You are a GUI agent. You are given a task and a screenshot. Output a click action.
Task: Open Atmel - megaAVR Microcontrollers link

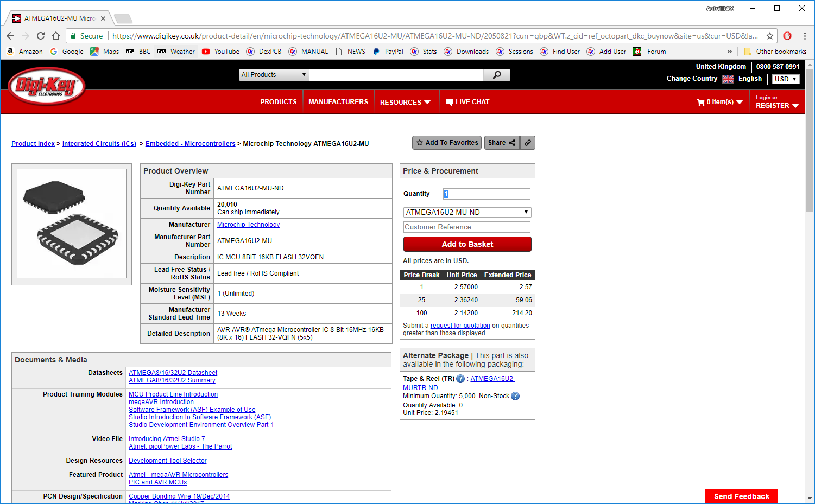pos(178,475)
